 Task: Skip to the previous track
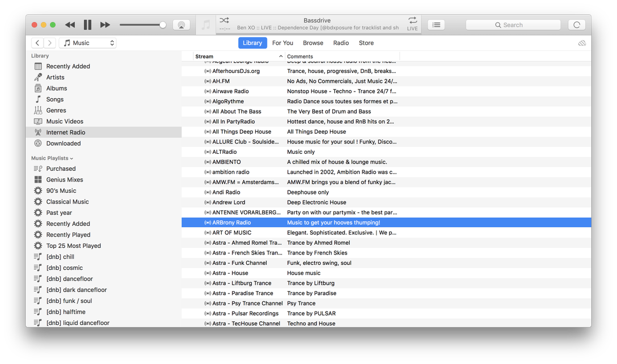coord(70,25)
